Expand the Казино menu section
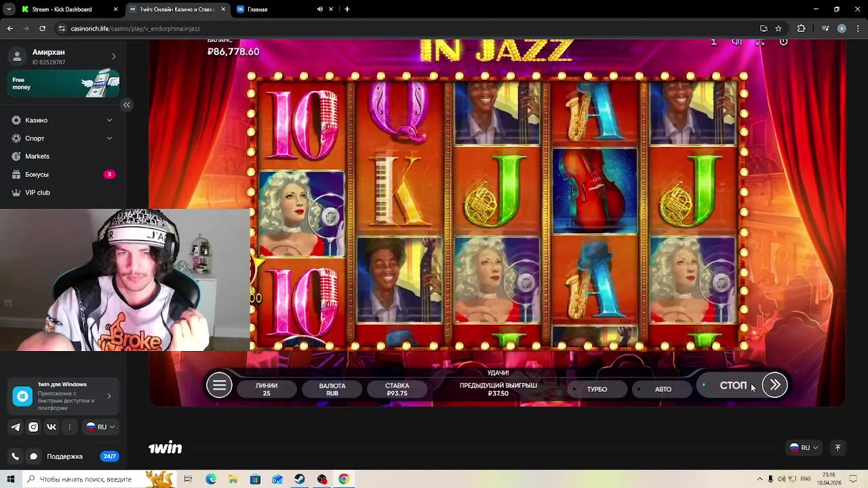Screen dimensions: 868x488 (64, 120)
